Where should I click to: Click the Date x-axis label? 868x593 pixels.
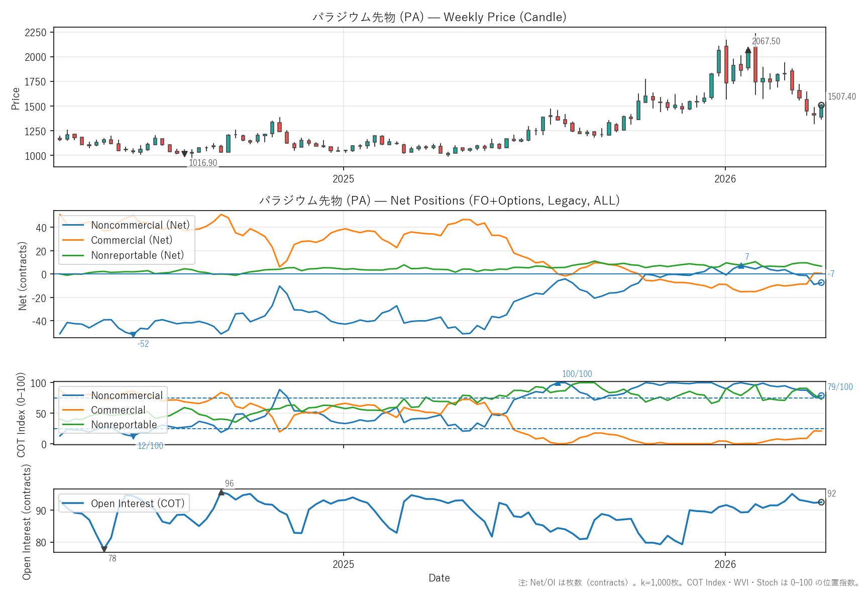tap(439, 578)
